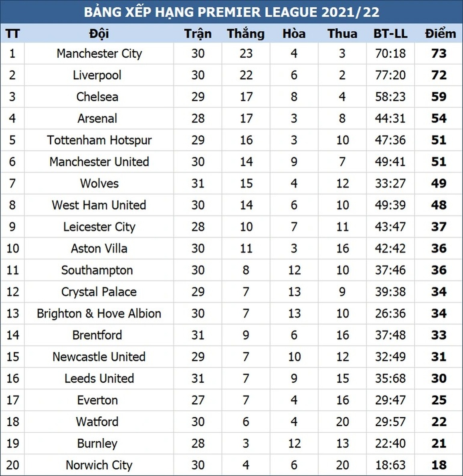The height and width of the screenshot is (476, 463).
Task: Select the 'Thua' column header
Action: click(x=342, y=34)
